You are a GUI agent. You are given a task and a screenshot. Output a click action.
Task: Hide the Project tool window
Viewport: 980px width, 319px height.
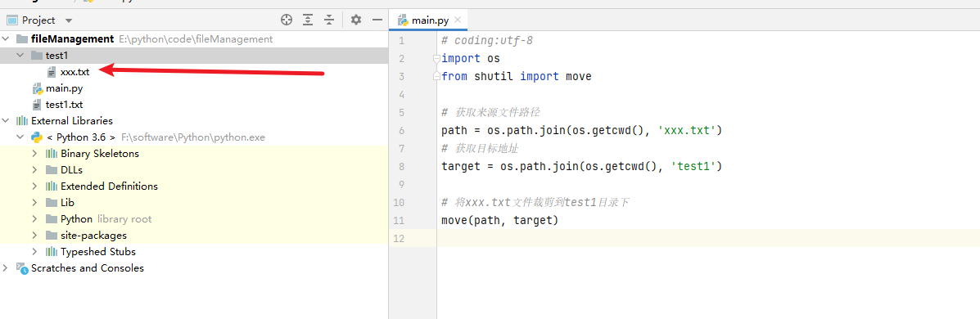377,20
